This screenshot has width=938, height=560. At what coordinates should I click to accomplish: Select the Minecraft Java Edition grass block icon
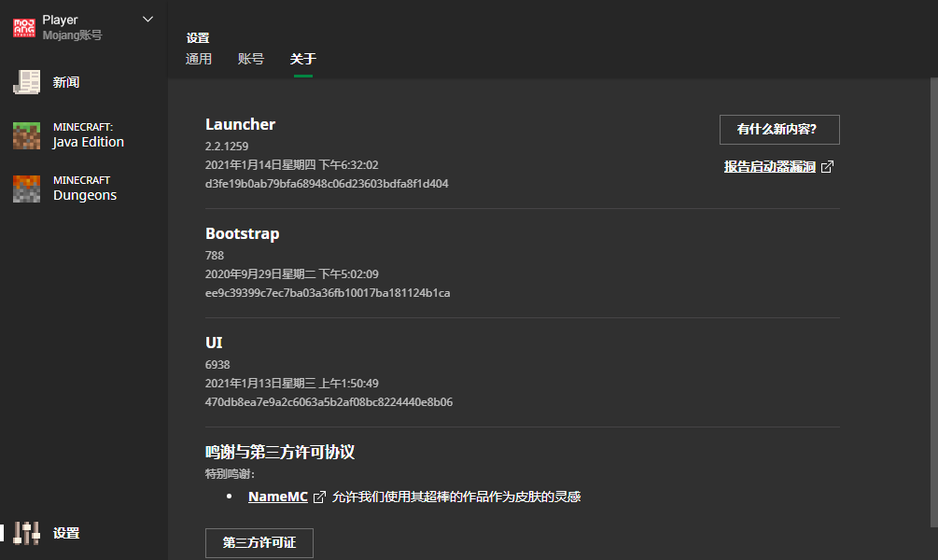click(x=27, y=135)
